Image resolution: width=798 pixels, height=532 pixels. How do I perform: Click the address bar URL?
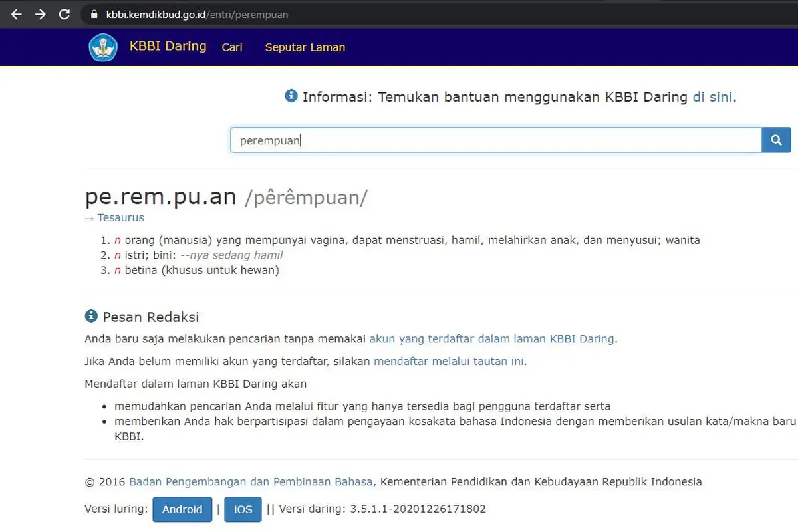[198, 14]
